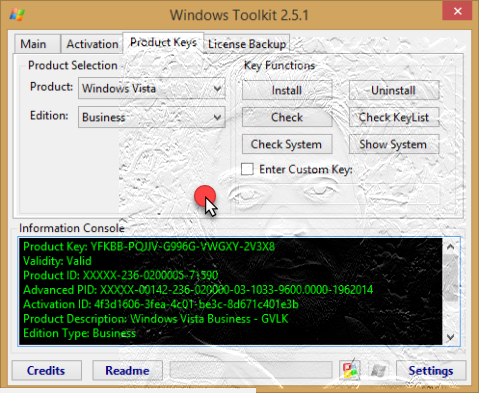Click the Office toolkit icon near Settings
The image size is (479, 393).
tap(350, 370)
